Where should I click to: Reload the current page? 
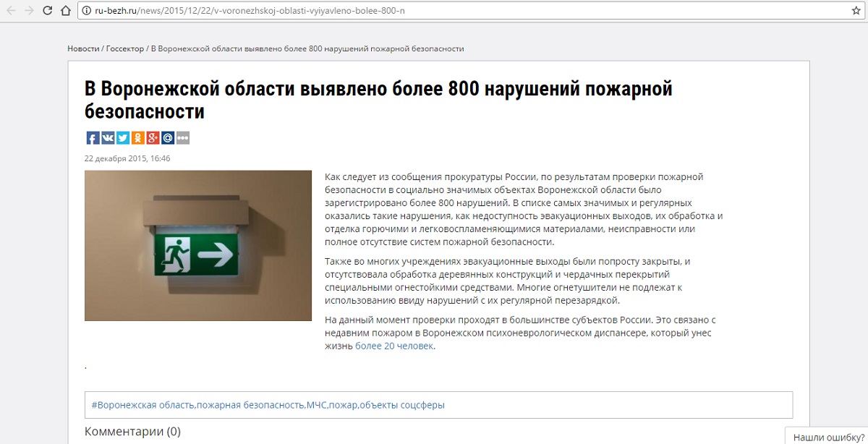tap(47, 11)
